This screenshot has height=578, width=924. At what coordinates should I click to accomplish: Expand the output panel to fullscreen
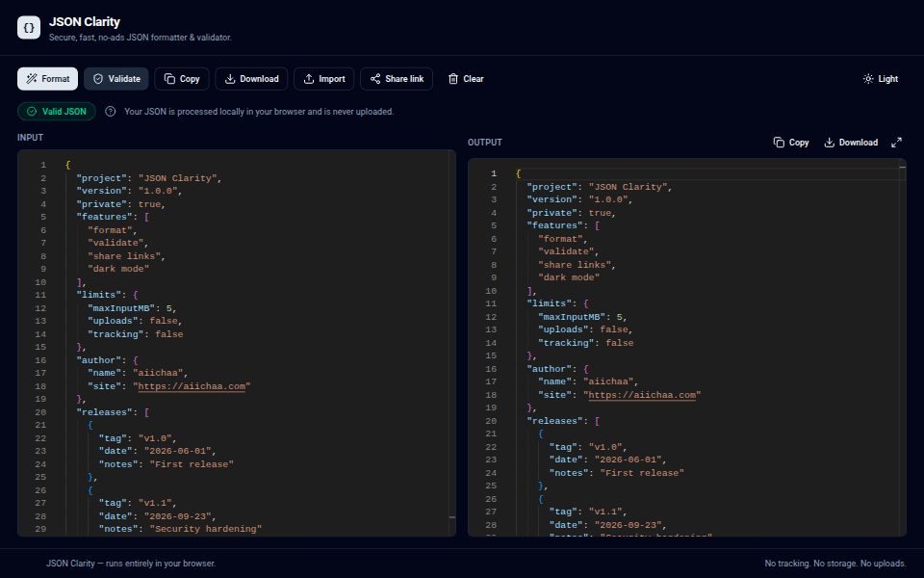896,143
